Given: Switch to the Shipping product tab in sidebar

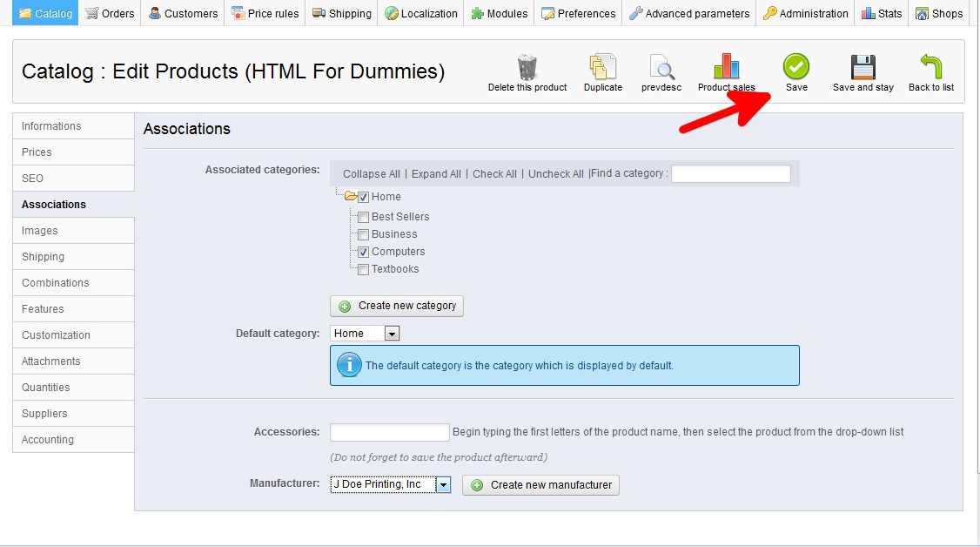Looking at the screenshot, I should 73,257.
